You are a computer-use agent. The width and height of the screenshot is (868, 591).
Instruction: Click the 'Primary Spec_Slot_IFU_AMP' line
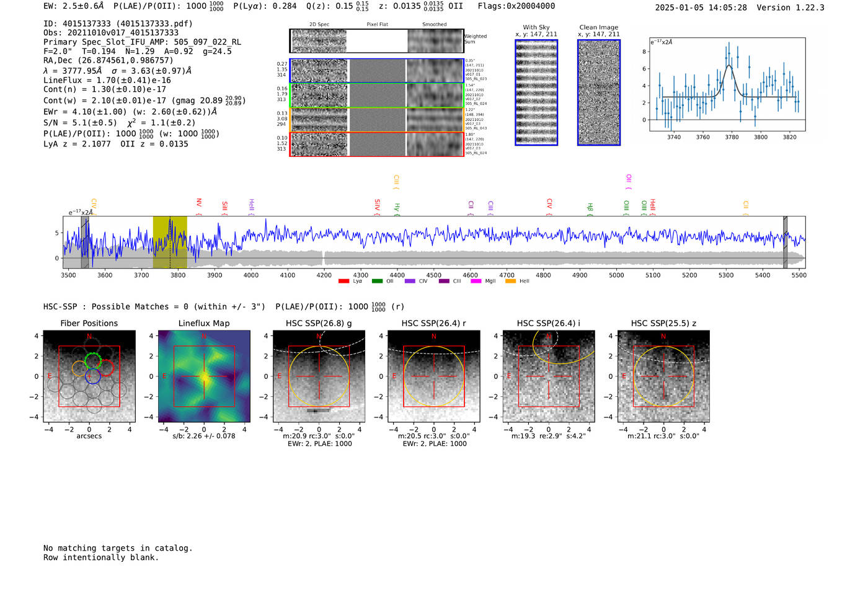click(142, 42)
